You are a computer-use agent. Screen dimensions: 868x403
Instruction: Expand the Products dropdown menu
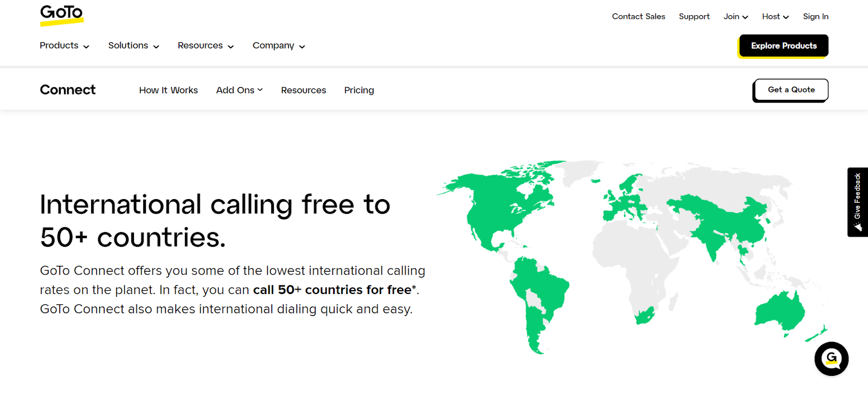[65, 46]
